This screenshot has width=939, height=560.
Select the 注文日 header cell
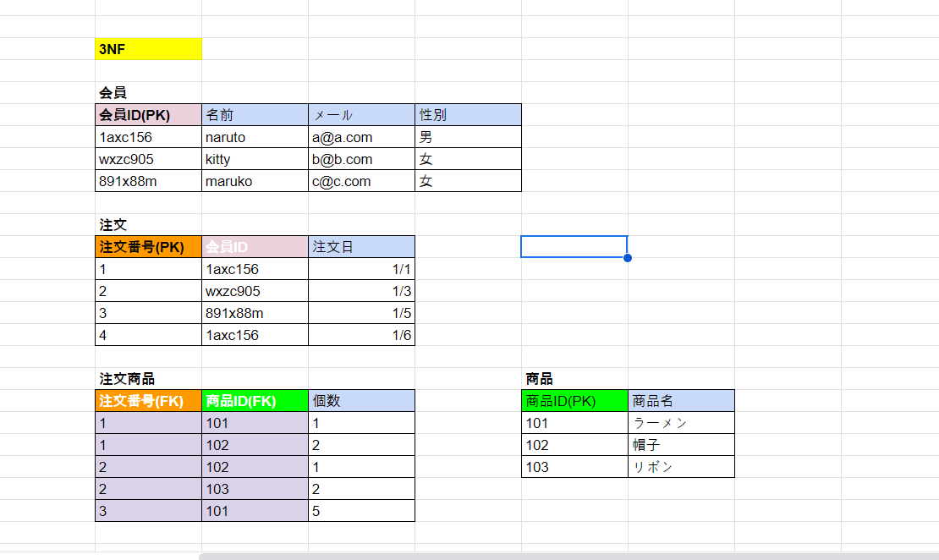coord(362,247)
